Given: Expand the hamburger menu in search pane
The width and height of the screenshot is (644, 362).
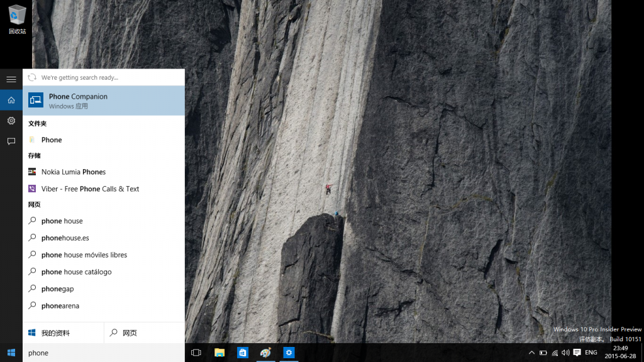Looking at the screenshot, I should tap(11, 79).
